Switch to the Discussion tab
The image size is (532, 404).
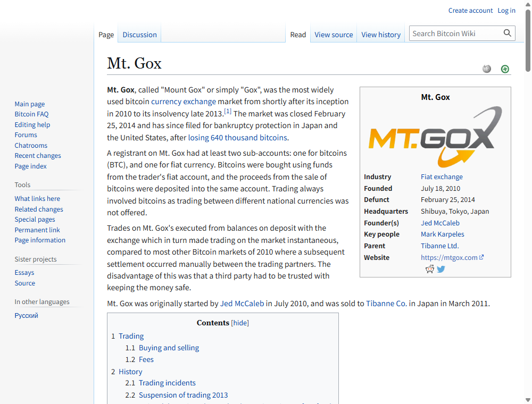tap(139, 35)
